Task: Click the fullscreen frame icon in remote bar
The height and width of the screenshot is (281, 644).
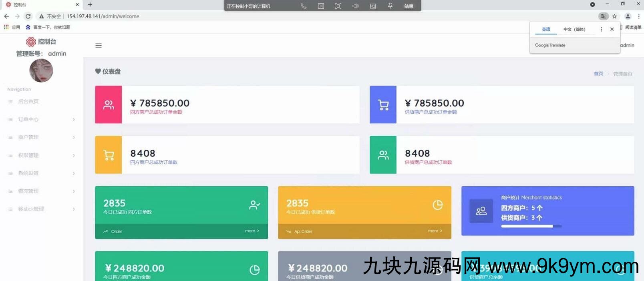Action: (338, 6)
